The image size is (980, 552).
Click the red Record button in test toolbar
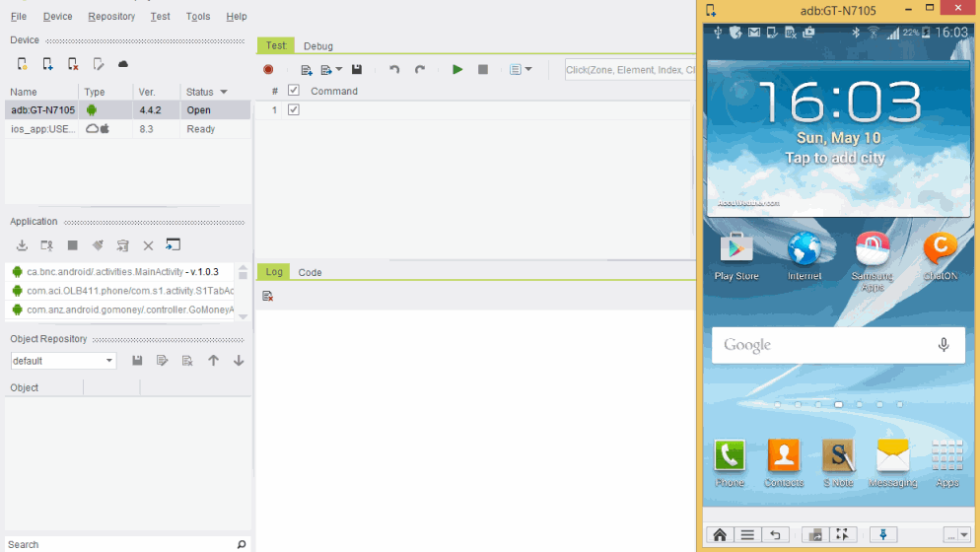pos(268,70)
